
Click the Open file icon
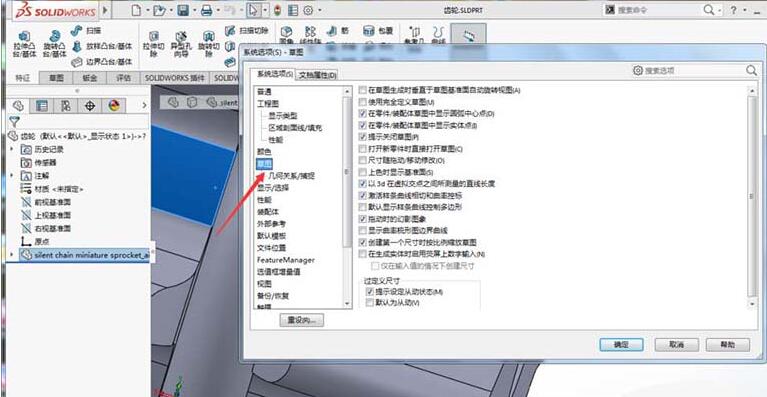(x=158, y=10)
